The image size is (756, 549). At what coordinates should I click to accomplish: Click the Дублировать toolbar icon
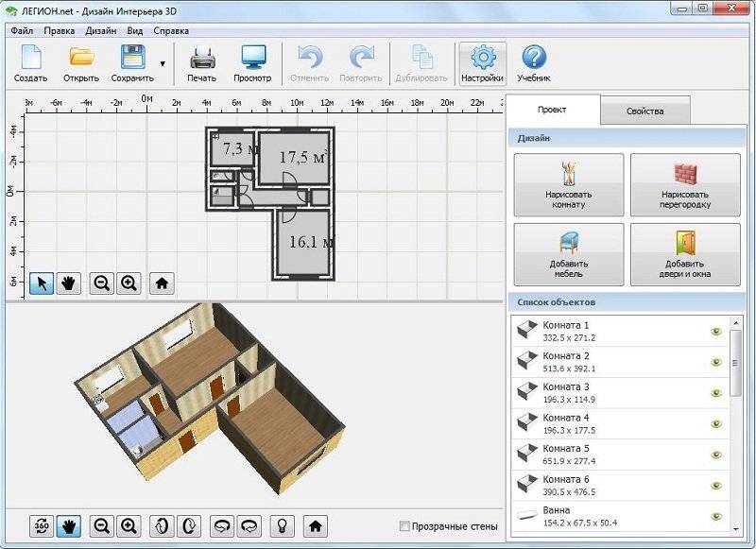421,63
